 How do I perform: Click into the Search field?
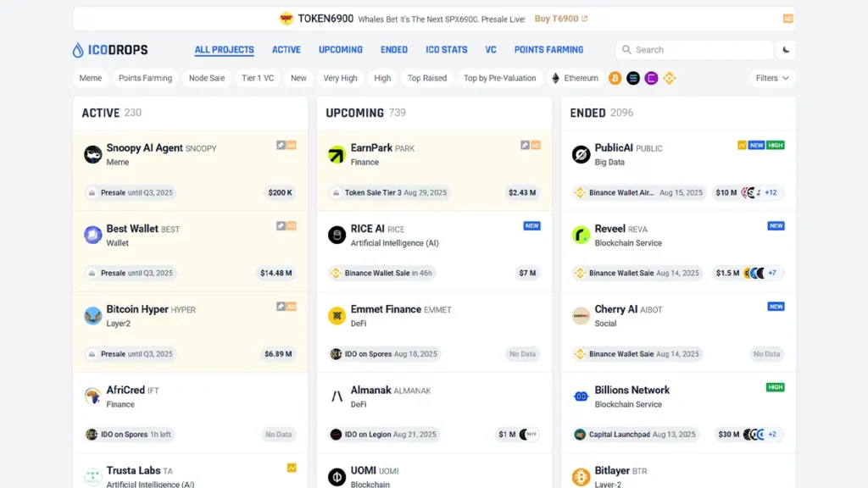pos(694,50)
